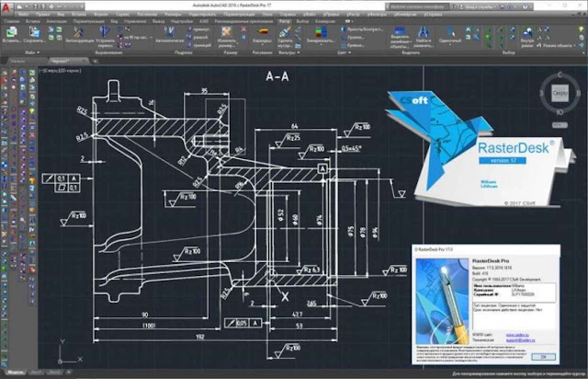Click the ViewCube compass letter С
This screenshot has width=588, height=379.
560,75
